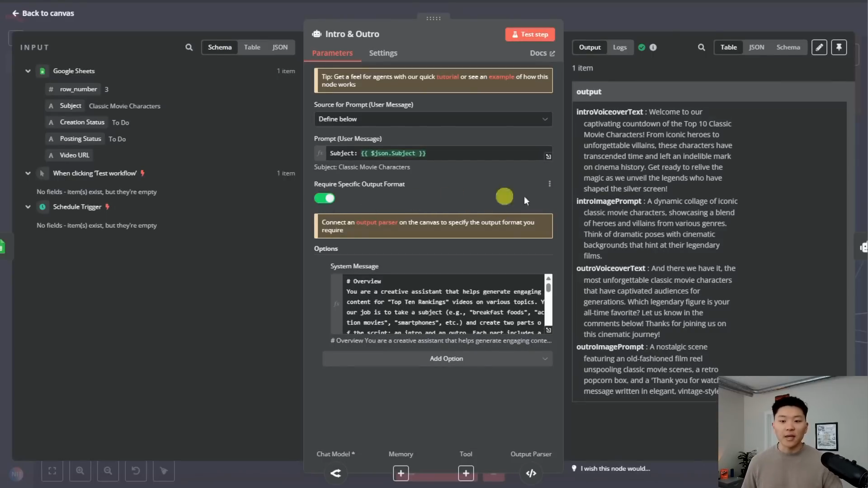Viewport: 868px width, 488px height.
Task: Collapse the Schedule Trigger node
Action: point(28,206)
